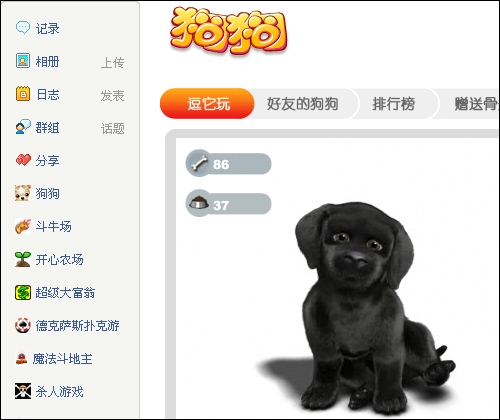The height and width of the screenshot is (420, 500).
Task: Switch to the 排行榜 tab
Action: 394,103
